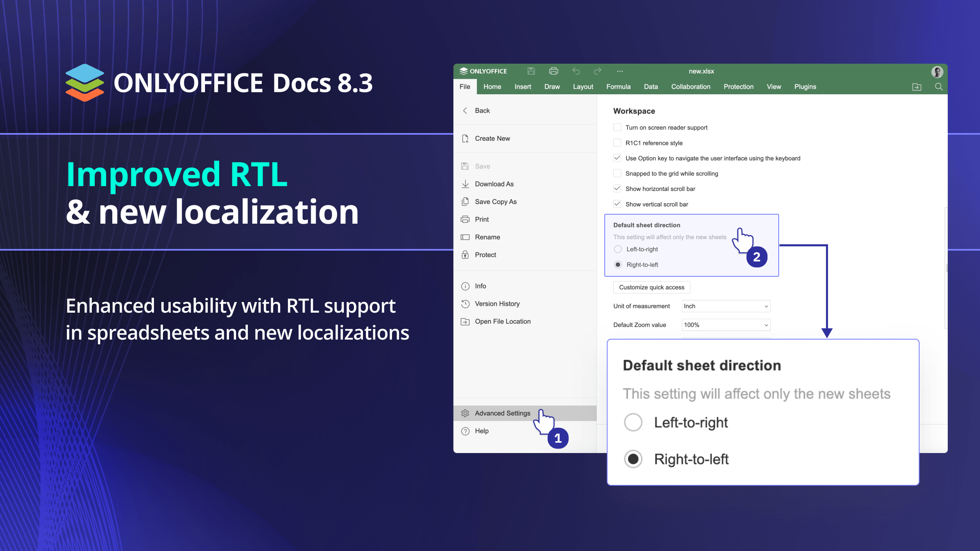This screenshot has width=980, height=551.
Task: Click the Open file location folder icon
Action: click(917, 87)
